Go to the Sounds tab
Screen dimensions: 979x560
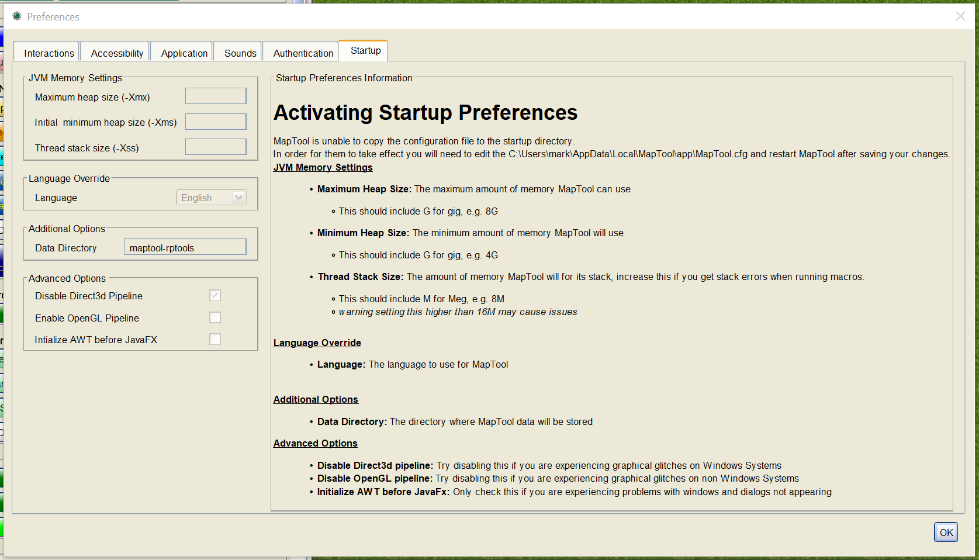click(238, 53)
